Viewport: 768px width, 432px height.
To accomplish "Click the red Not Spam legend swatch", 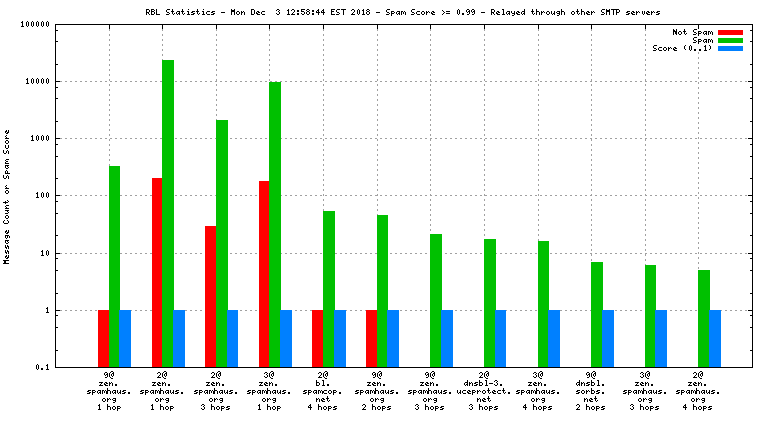I will click(x=730, y=32).
